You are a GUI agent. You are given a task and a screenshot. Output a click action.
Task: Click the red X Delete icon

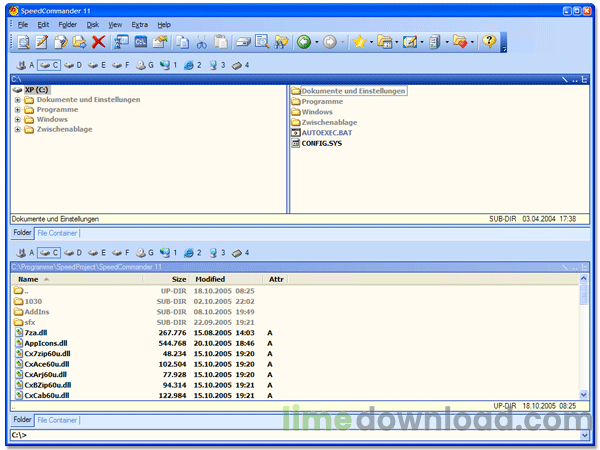pyautogui.click(x=99, y=42)
